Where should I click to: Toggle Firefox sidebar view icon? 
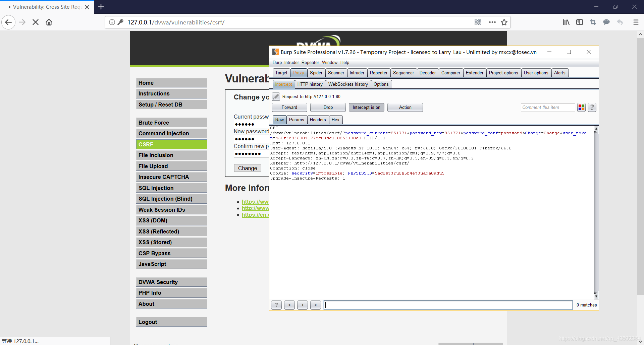[x=580, y=22]
